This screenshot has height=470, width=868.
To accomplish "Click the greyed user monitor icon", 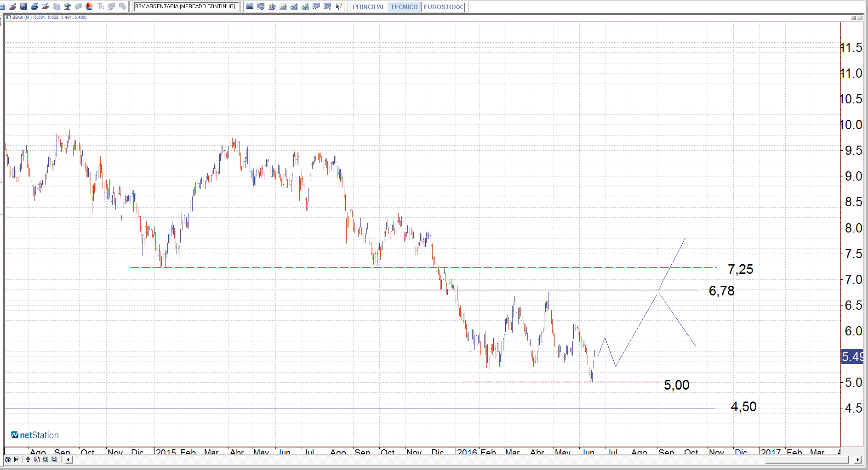I will [112, 6].
